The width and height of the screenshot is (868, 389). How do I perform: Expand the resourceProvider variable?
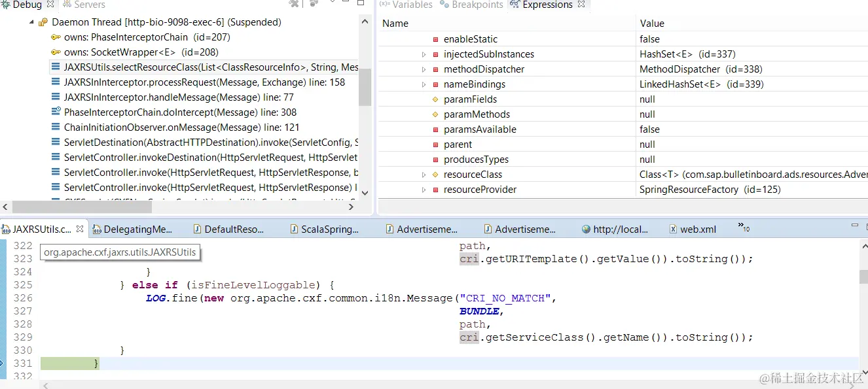(424, 190)
